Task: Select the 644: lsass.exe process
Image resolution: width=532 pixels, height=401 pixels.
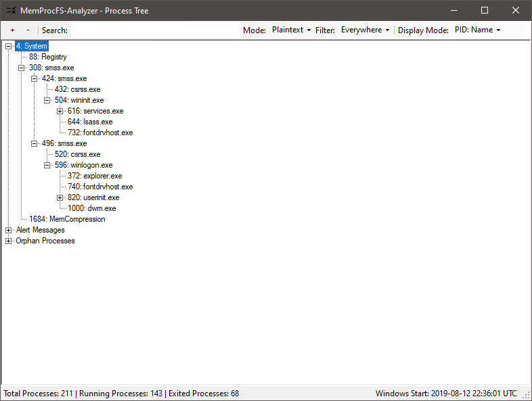Action: [89, 122]
